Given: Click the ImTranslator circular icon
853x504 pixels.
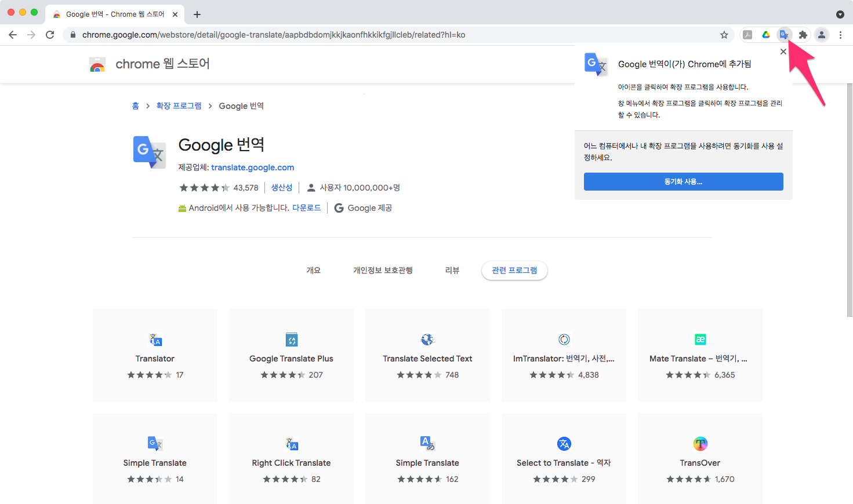Looking at the screenshot, I should click(564, 339).
